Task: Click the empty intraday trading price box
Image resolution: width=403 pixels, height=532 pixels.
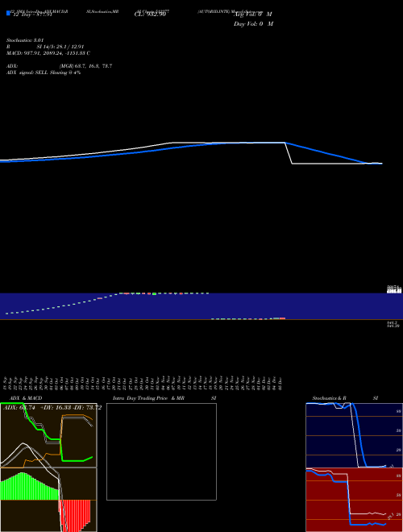Action: pos(161,451)
